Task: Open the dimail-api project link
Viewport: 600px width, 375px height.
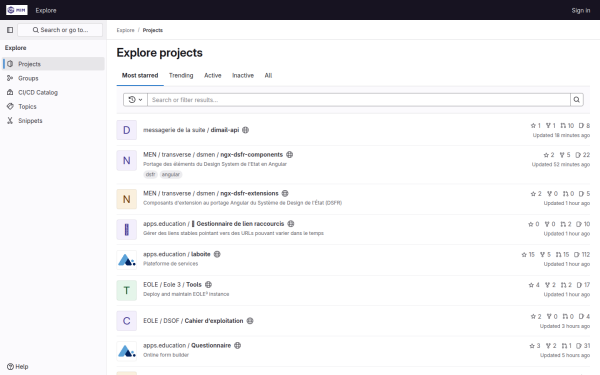Action: point(191,130)
